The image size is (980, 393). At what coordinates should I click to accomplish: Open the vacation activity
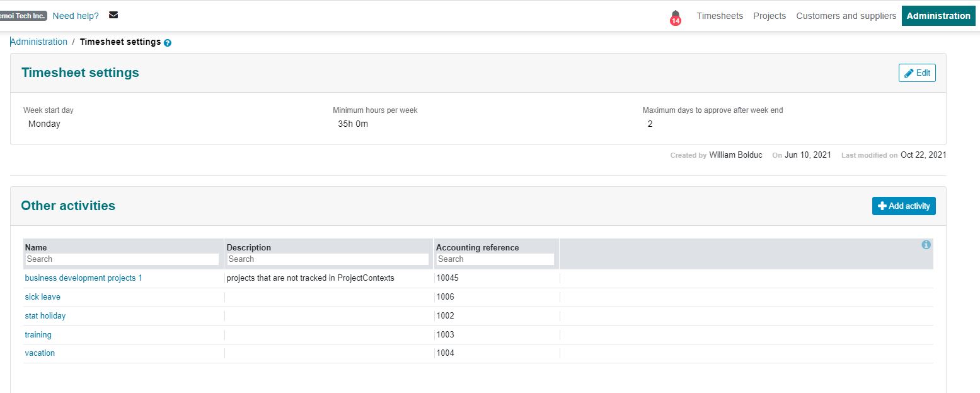pos(40,353)
